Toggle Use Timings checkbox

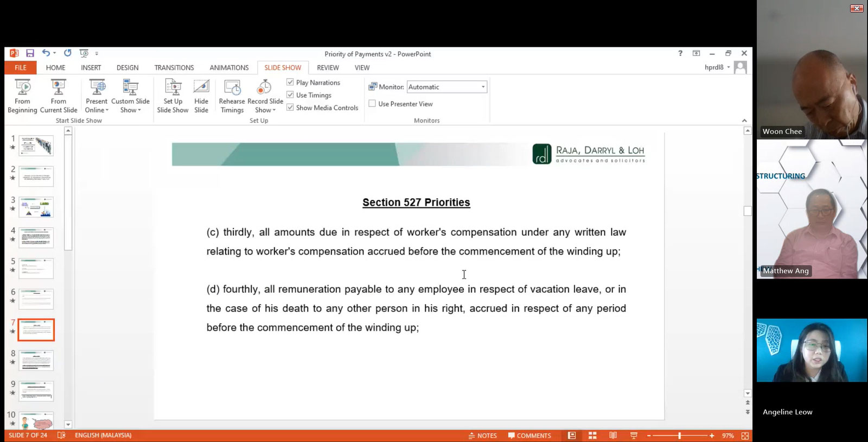[x=290, y=94]
